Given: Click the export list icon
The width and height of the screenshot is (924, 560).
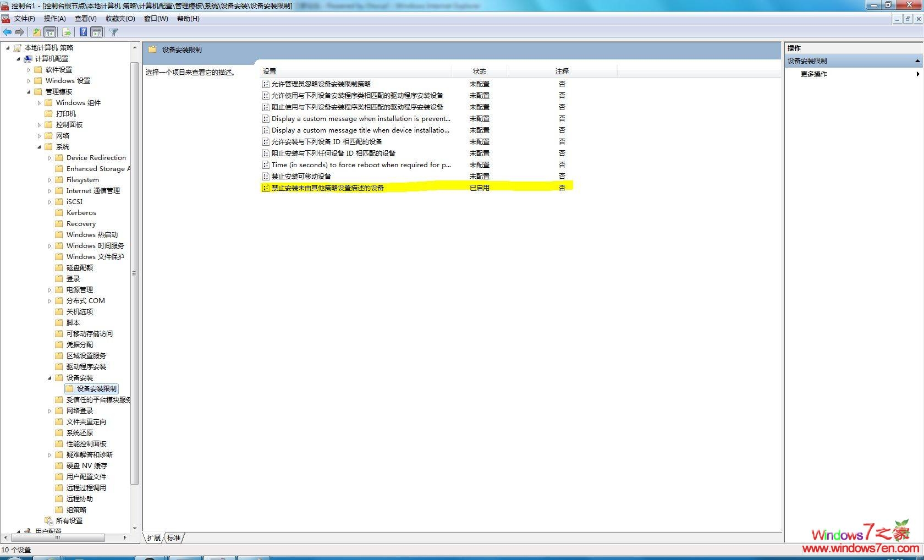Looking at the screenshot, I should (66, 32).
